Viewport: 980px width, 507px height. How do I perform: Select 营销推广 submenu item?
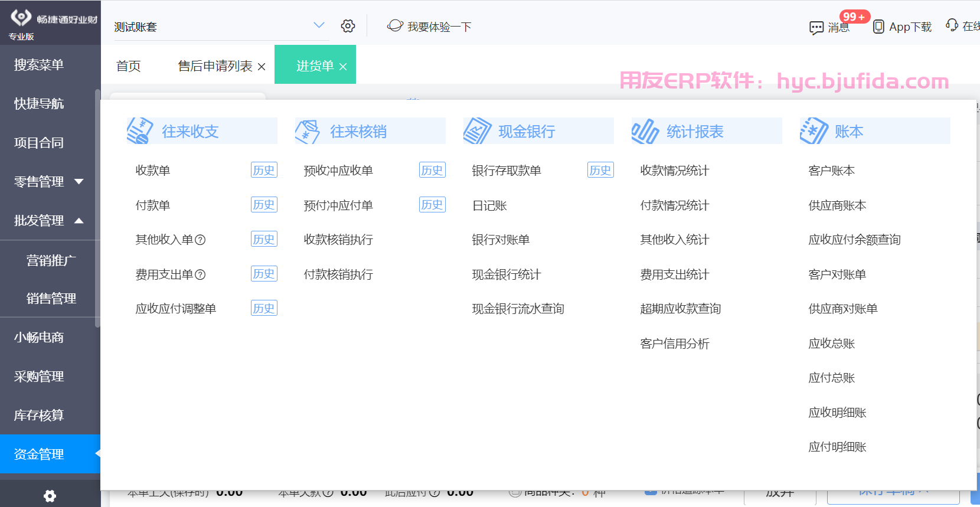click(50, 260)
